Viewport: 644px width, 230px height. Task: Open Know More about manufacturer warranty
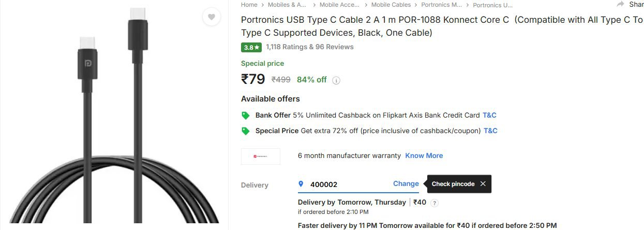pos(424,155)
